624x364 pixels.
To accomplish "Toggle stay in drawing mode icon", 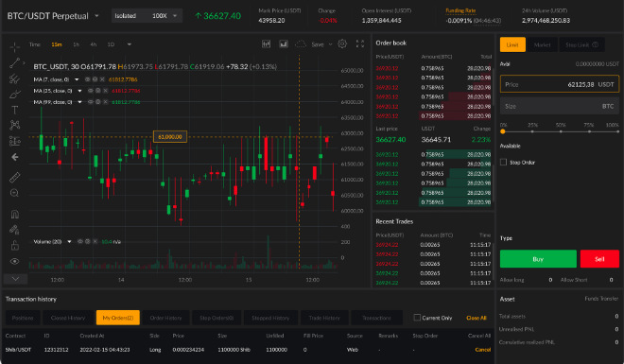I will coord(15,230).
